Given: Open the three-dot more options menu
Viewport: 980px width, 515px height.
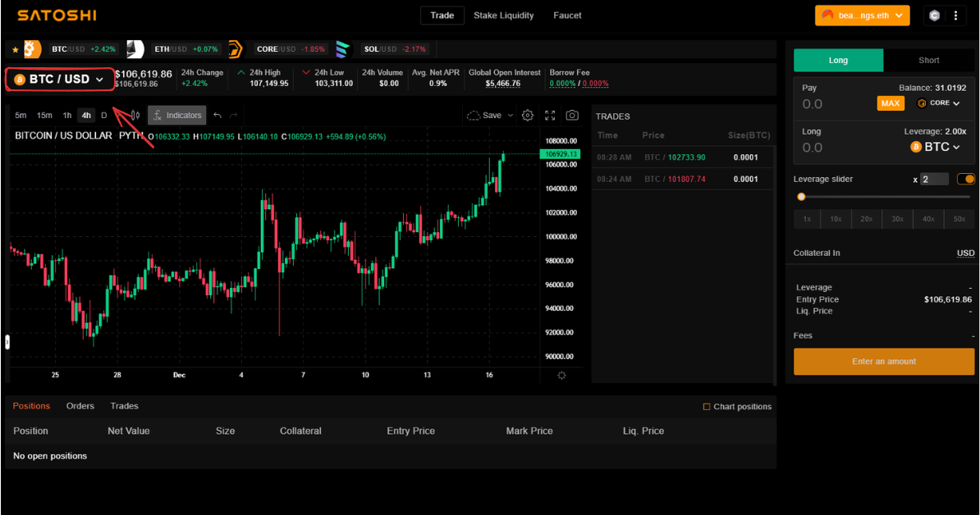Looking at the screenshot, I should pos(955,16).
